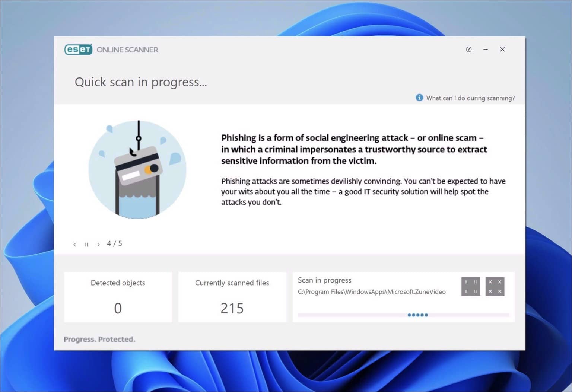The width and height of the screenshot is (572, 392).
Task: Open help with the question mark icon
Action: [468, 50]
